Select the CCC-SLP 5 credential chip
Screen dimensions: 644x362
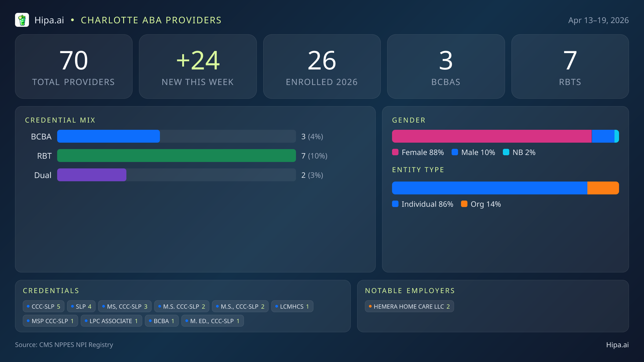click(x=43, y=306)
